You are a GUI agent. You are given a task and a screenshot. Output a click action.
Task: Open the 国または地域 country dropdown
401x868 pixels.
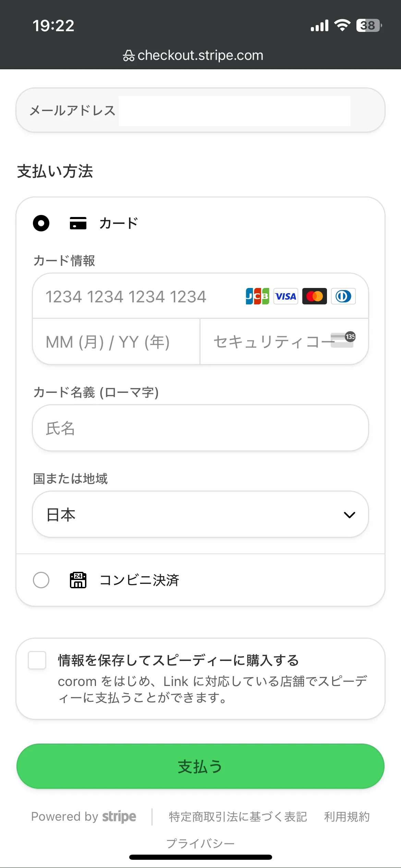200,514
